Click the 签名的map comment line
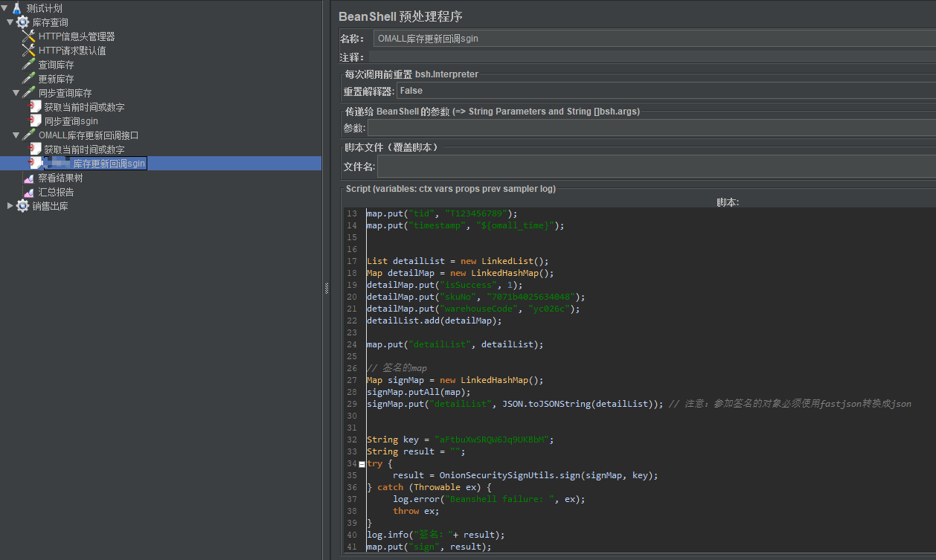936x560 pixels. tap(397, 368)
